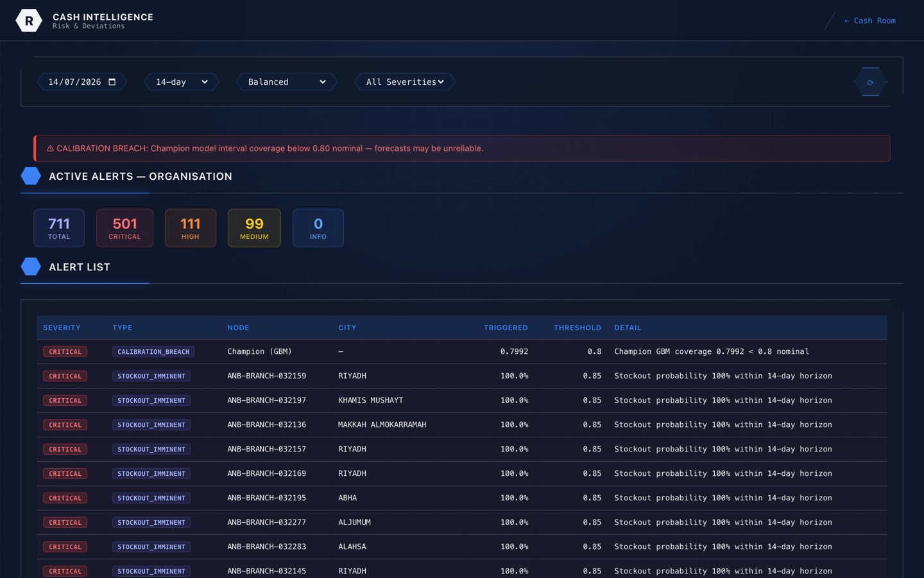
Task: Click the Node column header
Action: 238,328
